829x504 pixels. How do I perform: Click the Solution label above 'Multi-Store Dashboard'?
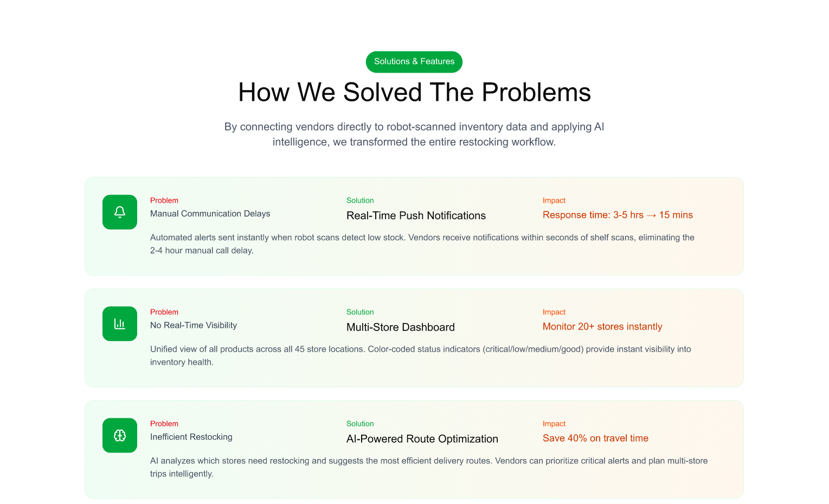click(360, 312)
